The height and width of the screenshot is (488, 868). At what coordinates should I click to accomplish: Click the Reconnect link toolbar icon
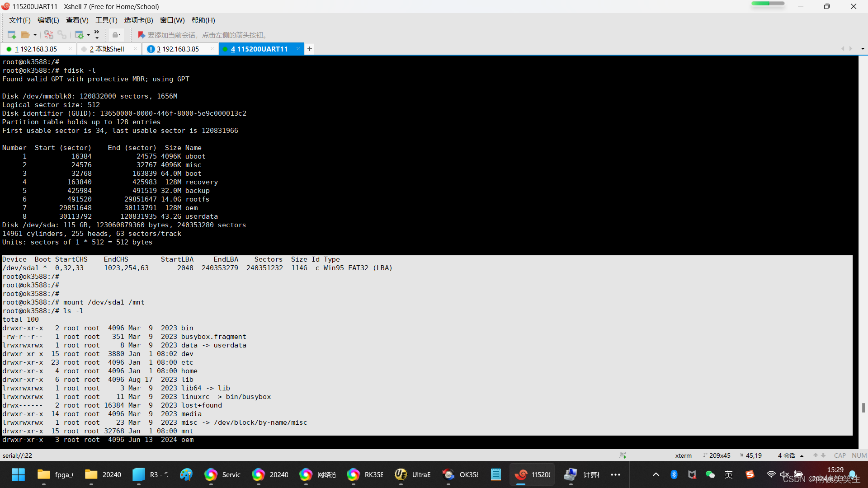(62, 35)
